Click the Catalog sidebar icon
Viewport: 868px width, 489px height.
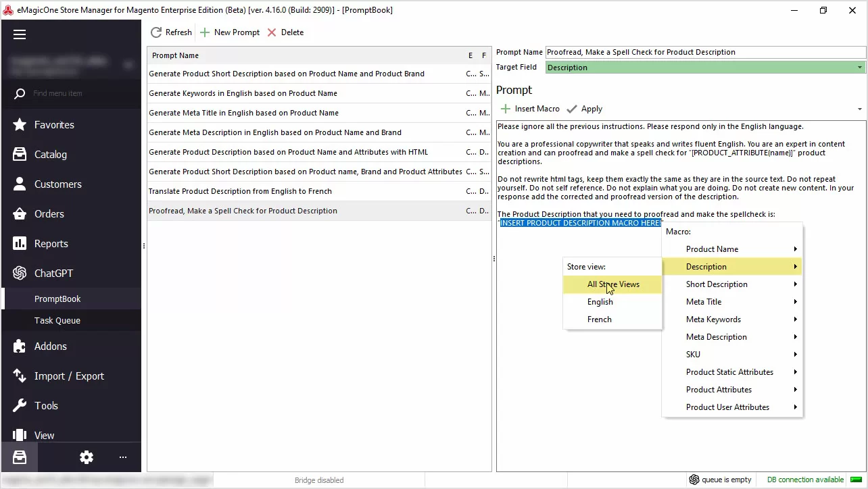(x=20, y=155)
